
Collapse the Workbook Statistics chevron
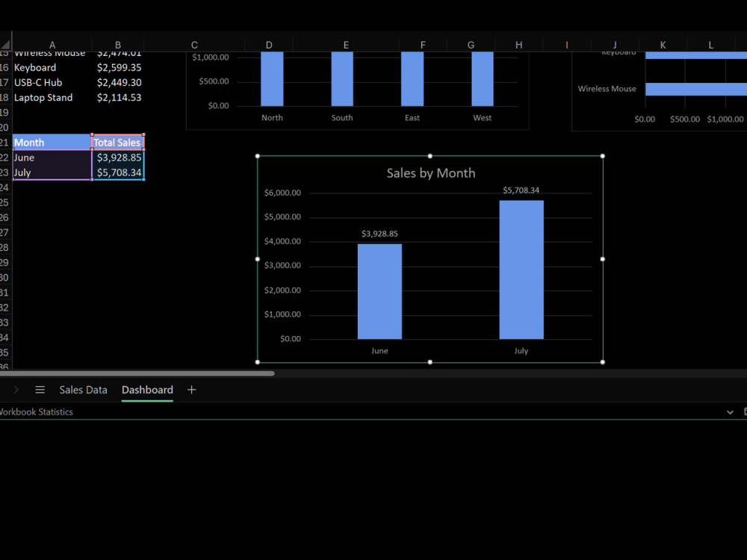pyautogui.click(x=730, y=412)
